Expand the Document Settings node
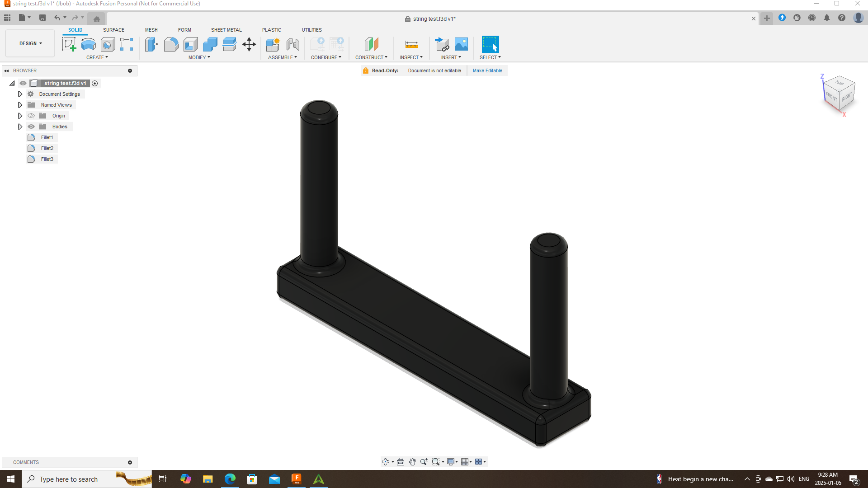The image size is (868, 488). point(20,94)
